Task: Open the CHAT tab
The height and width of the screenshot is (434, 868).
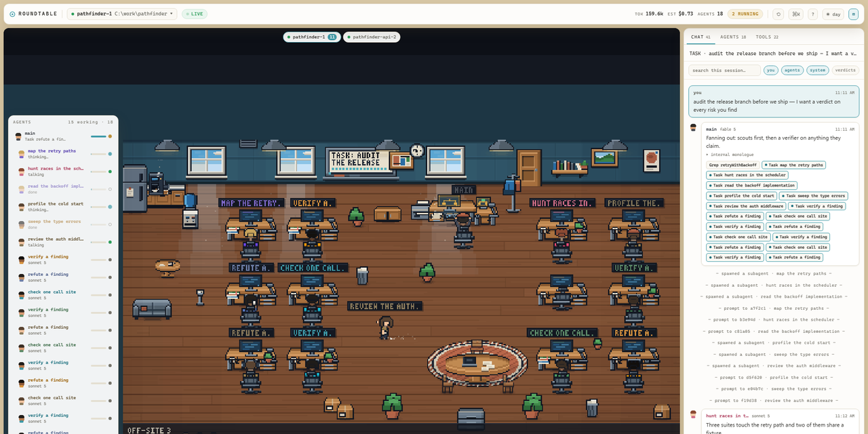Action: coord(701,37)
